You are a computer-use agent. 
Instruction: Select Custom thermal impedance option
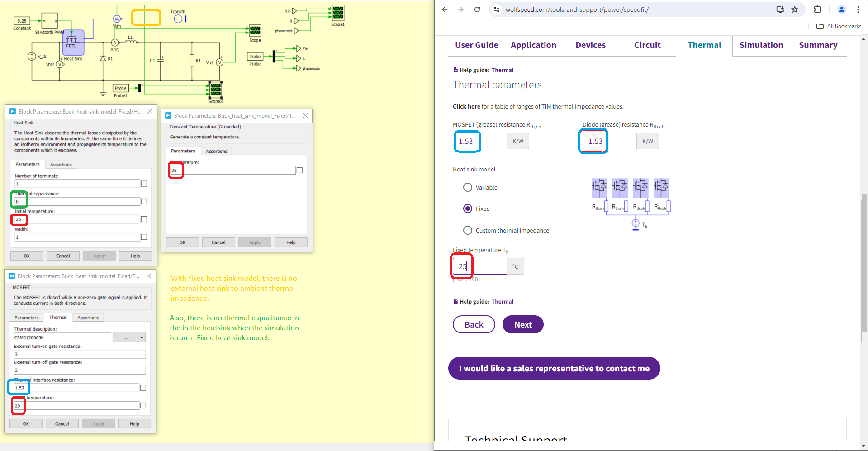click(x=468, y=230)
